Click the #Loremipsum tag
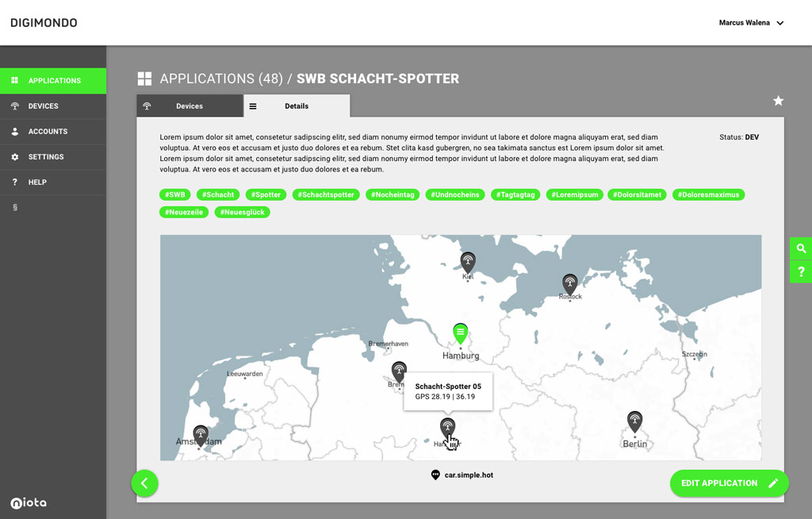This screenshot has height=519, width=812. [x=575, y=195]
